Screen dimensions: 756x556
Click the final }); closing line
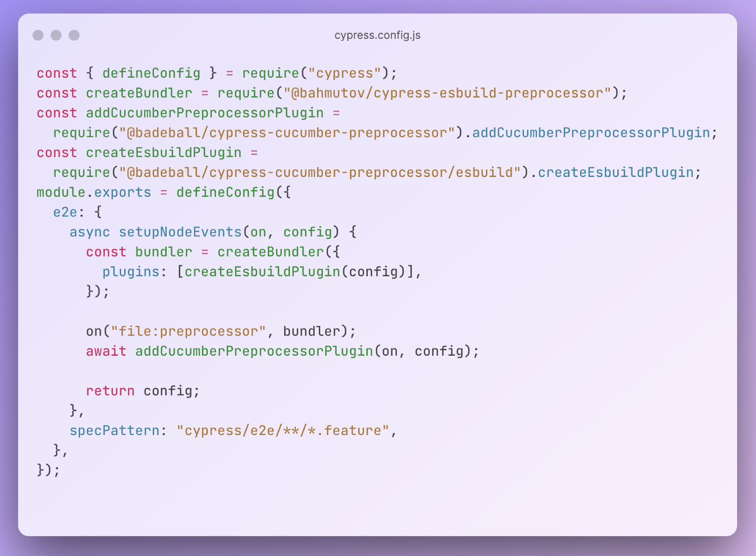pyautogui.click(x=49, y=470)
